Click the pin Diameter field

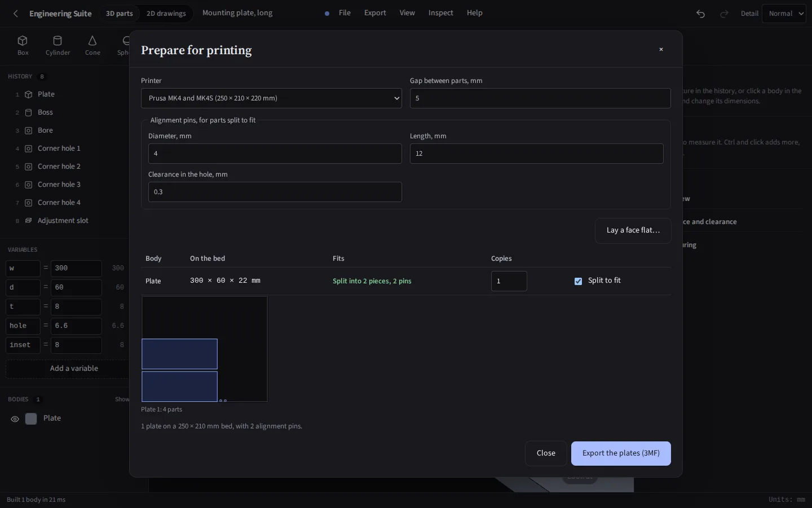point(275,154)
